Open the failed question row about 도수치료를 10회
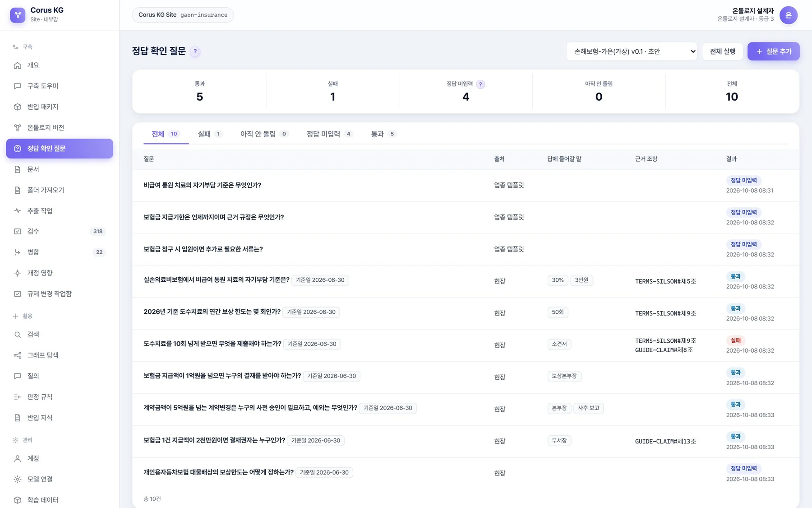 (x=466, y=345)
